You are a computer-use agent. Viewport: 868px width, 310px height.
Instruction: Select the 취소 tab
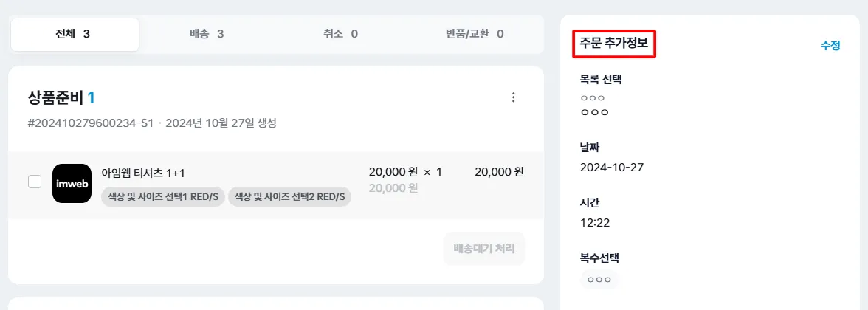point(340,34)
